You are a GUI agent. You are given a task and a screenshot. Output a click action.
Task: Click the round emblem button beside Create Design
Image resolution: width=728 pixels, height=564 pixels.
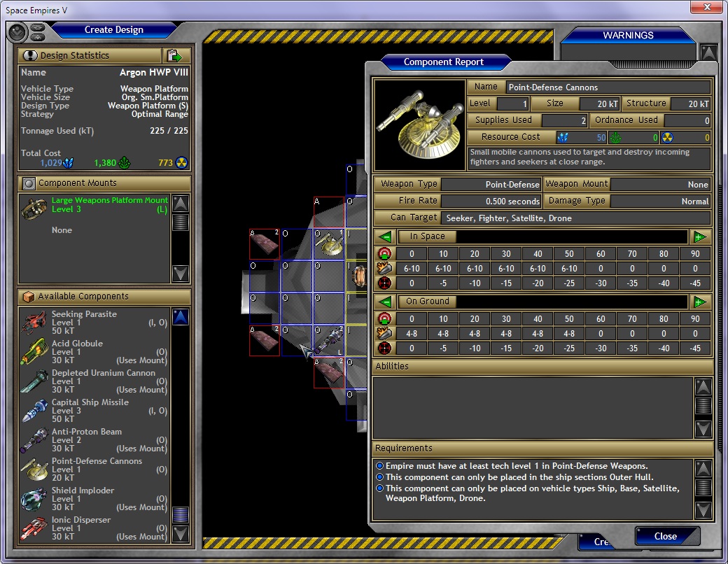click(x=17, y=32)
